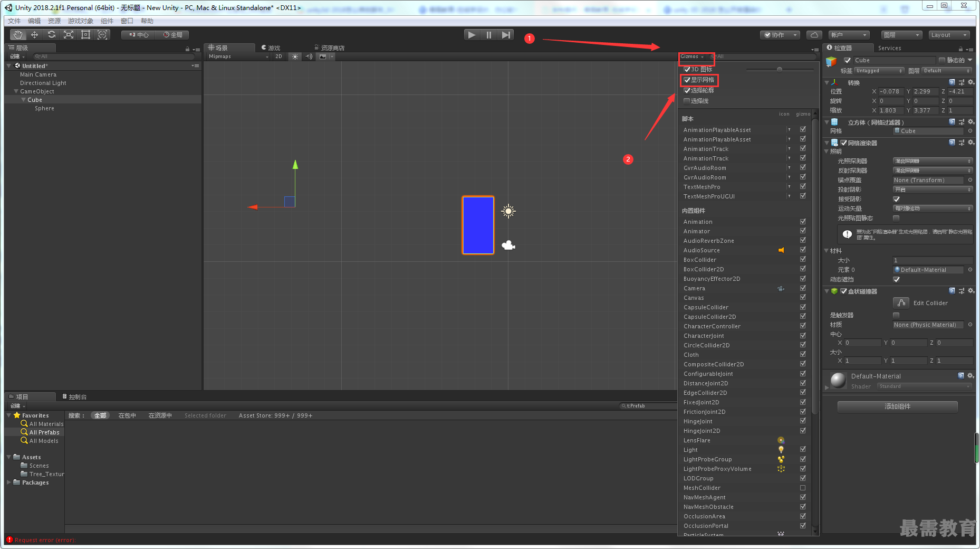This screenshot has height=549, width=980.
Task: Select the Hand tool in toolbar
Action: pyautogui.click(x=18, y=35)
